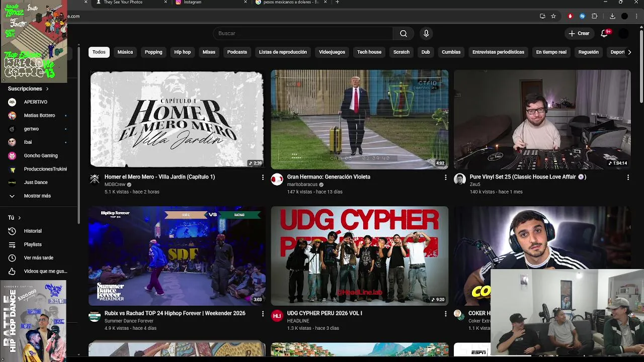This screenshot has height=362, width=644.
Task: Select the Entrevistas periodísticas chip
Action: (x=498, y=52)
